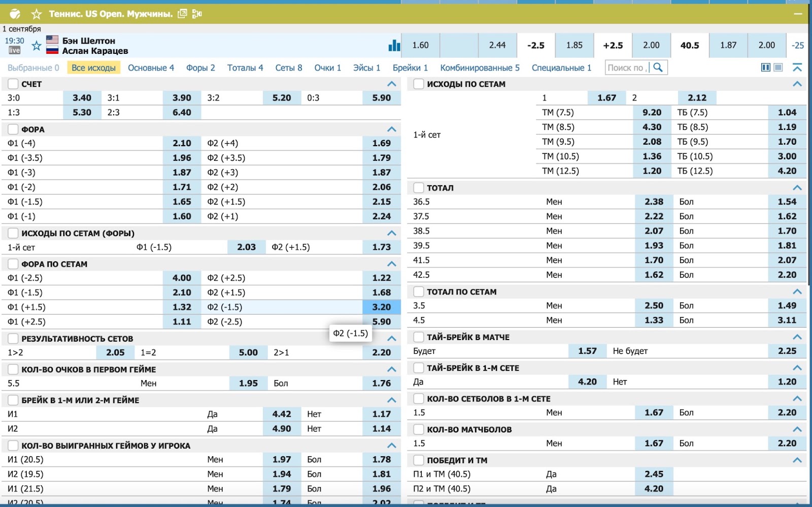
Task: Tick the ИСХОДЫ ПО СЕТАМ checkbox on right
Action: click(x=419, y=84)
